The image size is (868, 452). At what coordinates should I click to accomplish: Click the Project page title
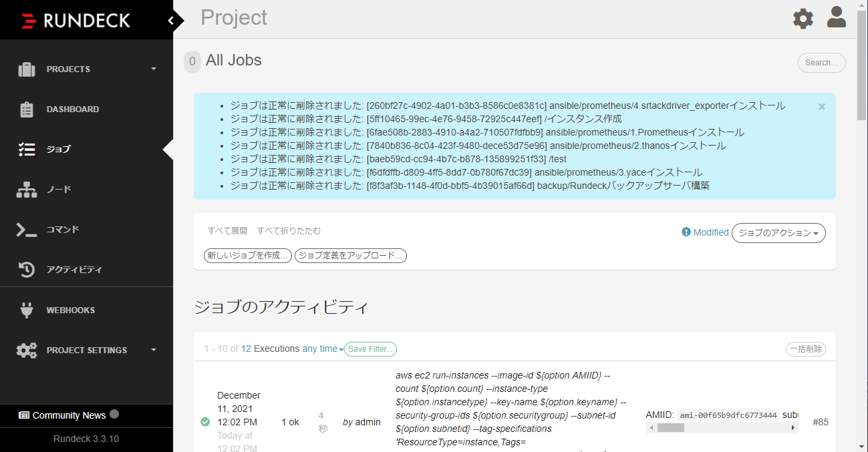(x=234, y=17)
